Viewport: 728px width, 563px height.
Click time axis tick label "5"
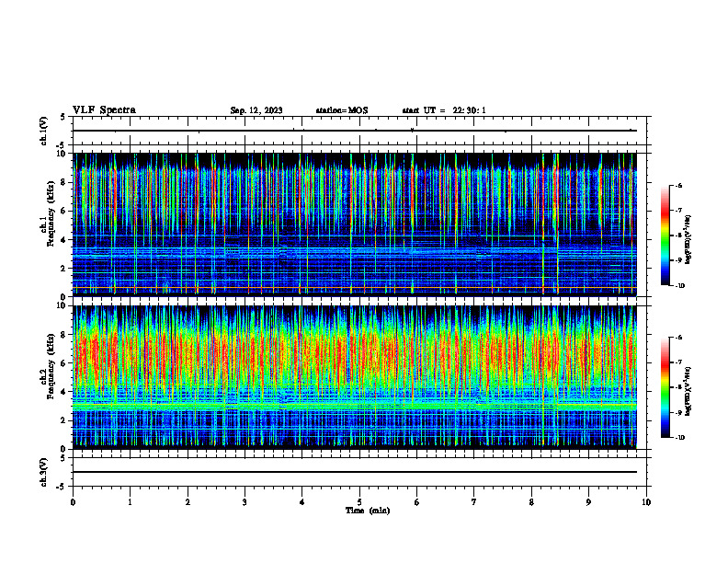pyautogui.click(x=359, y=502)
